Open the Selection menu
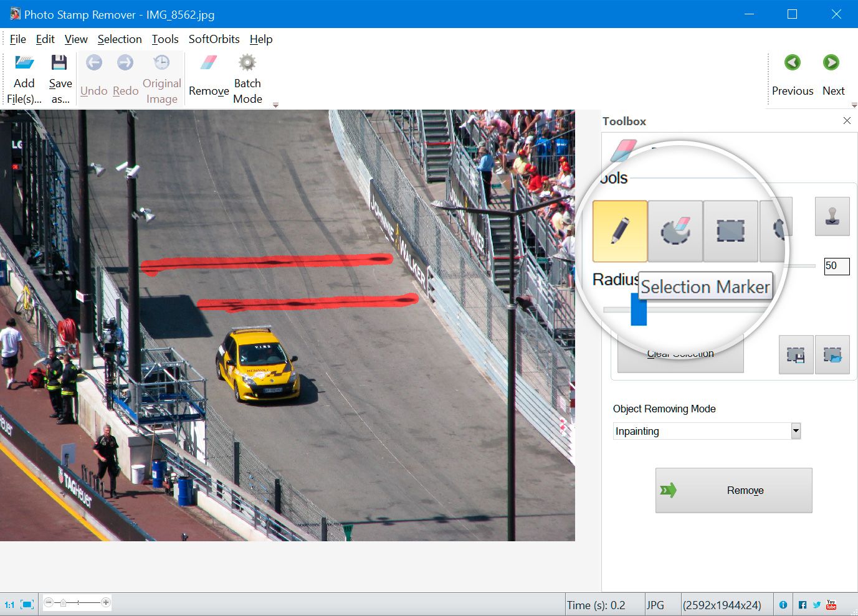858x616 pixels. (120, 39)
